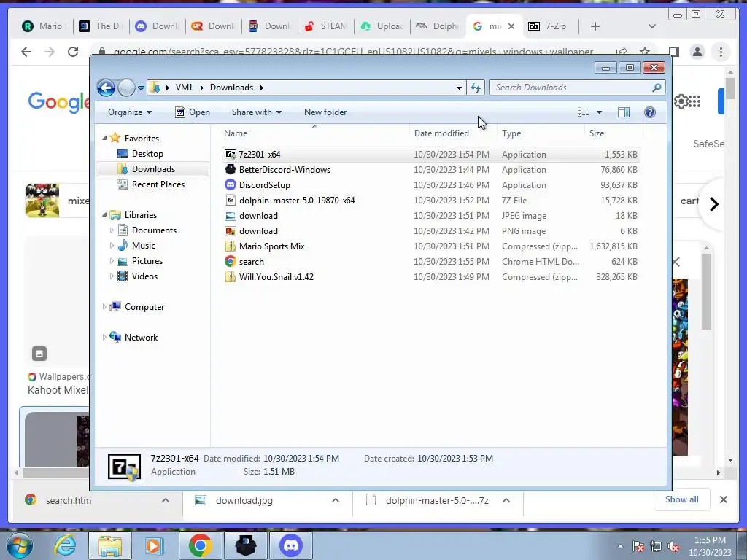Open search.htm download options chevron
This screenshot has width=747, height=560.
[x=166, y=500]
